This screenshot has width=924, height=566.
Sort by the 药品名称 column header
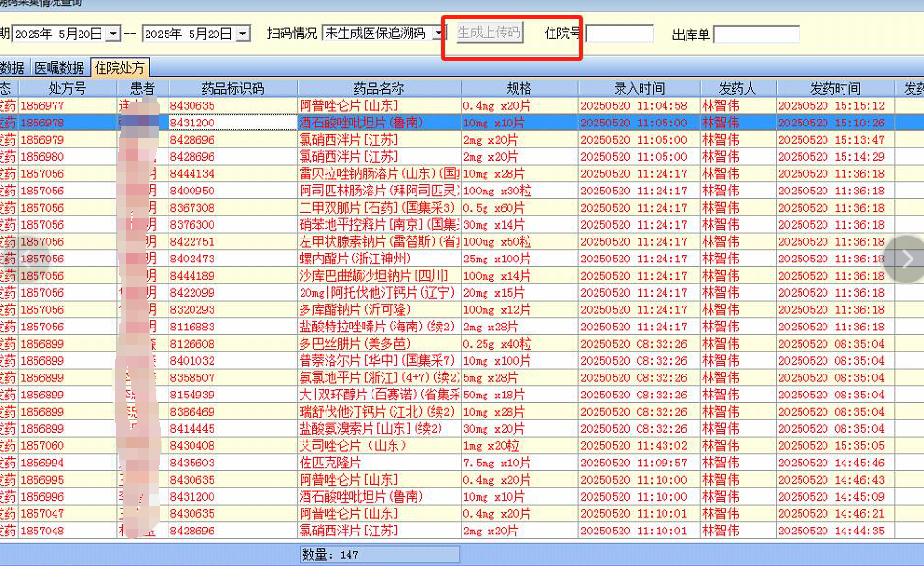(x=379, y=88)
